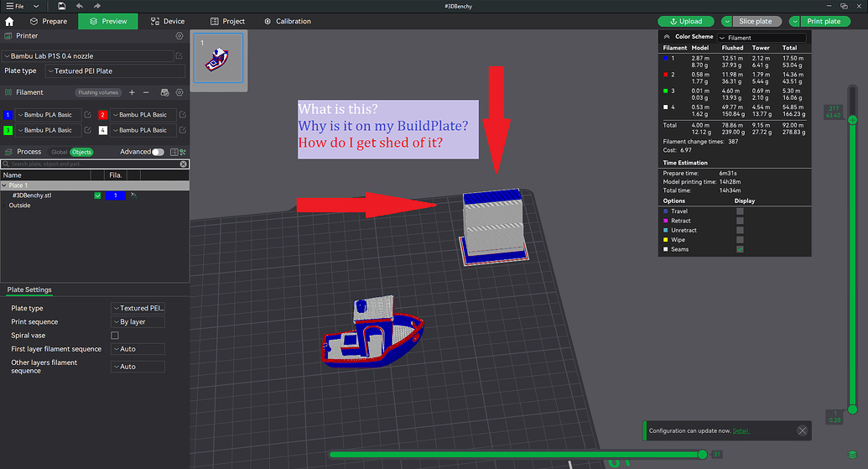This screenshot has height=469, width=868.
Task: Toggle the #3DBenchy.stl printable checkbox
Action: [x=97, y=195]
